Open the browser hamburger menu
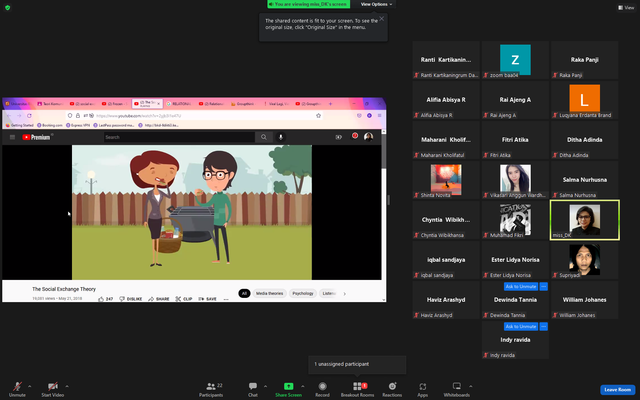This screenshot has height=400, width=640. pyautogui.click(x=379, y=116)
